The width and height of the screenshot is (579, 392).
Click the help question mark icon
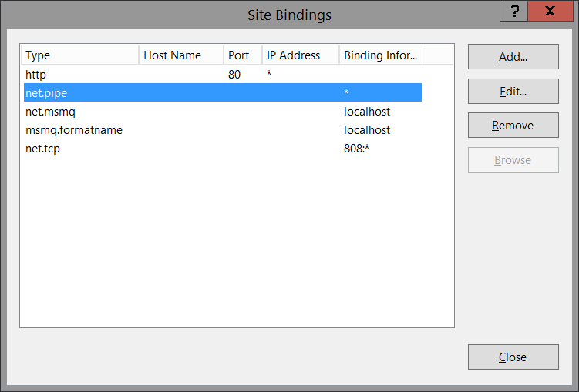[x=514, y=11]
